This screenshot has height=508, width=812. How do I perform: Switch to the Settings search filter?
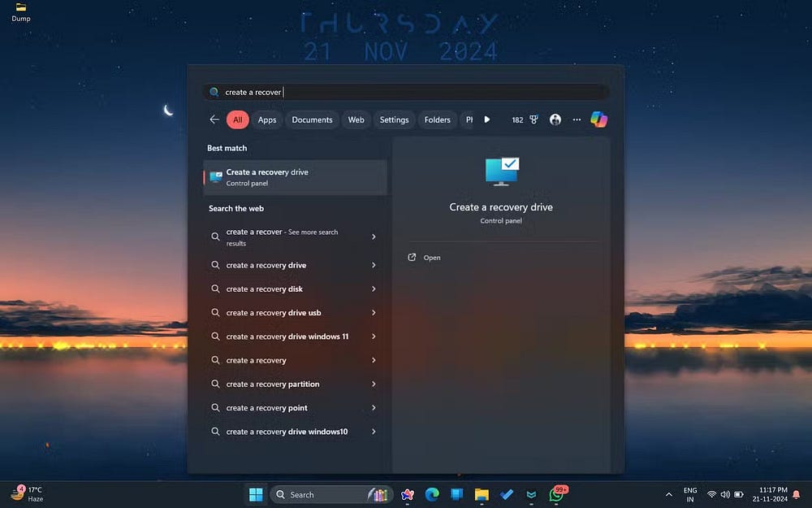point(394,119)
